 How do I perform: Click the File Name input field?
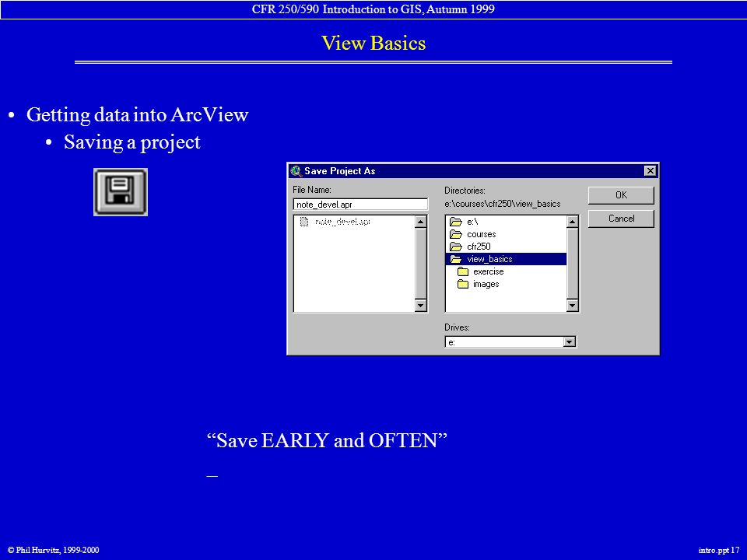pyautogui.click(x=360, y=205)
